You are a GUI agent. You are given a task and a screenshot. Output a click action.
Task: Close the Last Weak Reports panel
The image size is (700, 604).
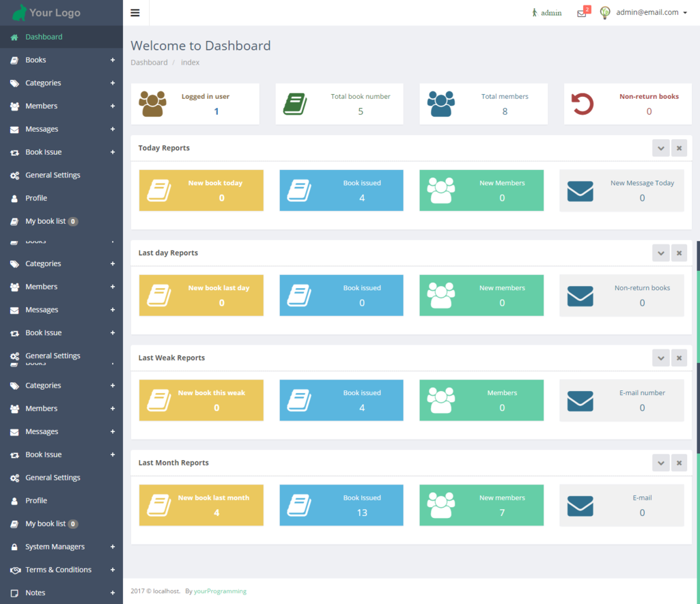tap(679, 358)
